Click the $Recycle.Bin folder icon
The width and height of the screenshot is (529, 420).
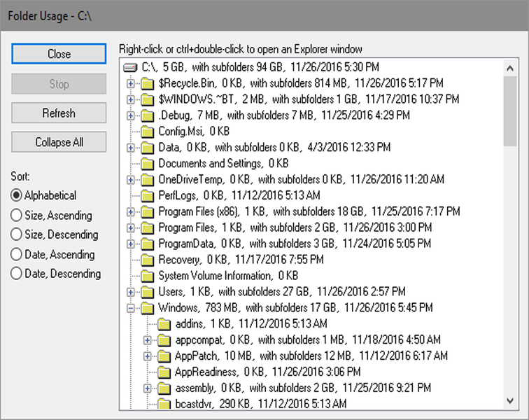147,83
